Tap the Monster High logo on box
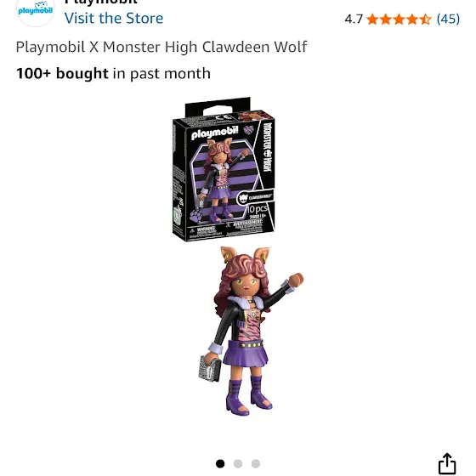This screenshot has width=476, height=476. click(267, 147)
